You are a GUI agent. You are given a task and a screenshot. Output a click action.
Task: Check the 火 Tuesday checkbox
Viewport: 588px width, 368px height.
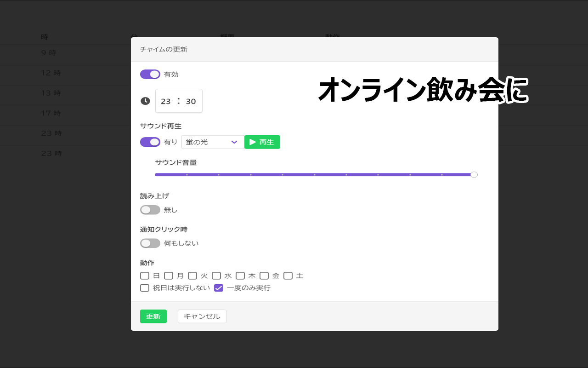tap(192, 276)
